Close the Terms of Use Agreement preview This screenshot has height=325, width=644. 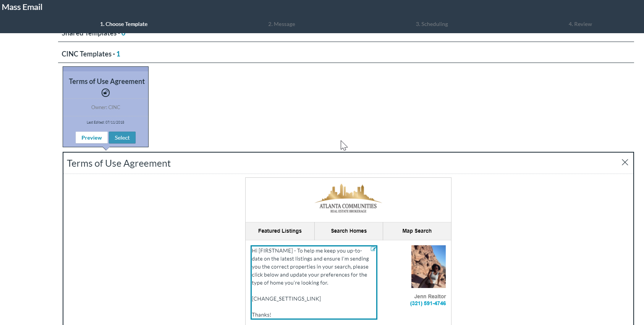[x=625, y=162]
